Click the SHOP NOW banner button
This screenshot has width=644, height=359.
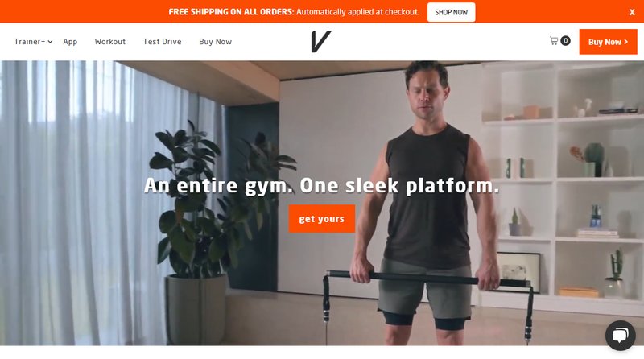coord(451,12)
